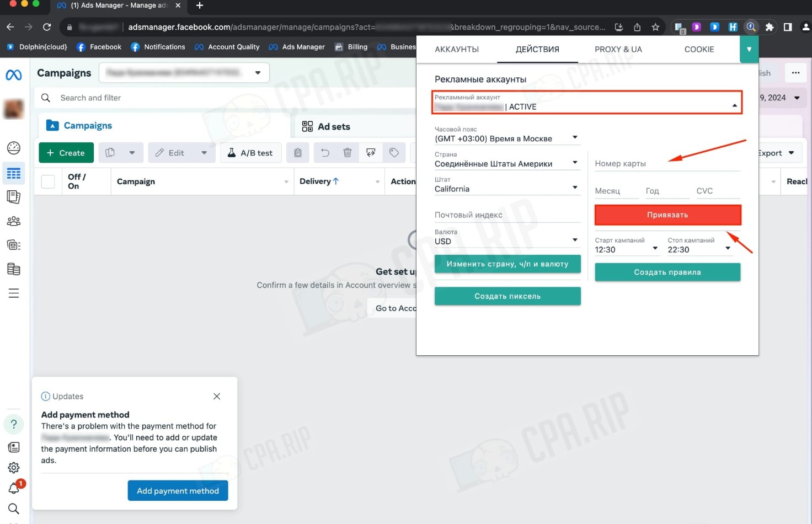Viewport: 812px width, 524px height.
Task: Open the notifications bell in sidebar
Action: [14, 488]
